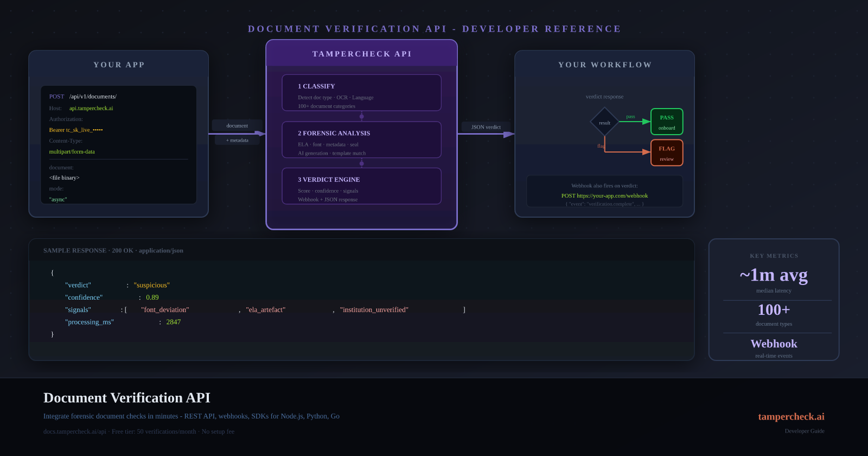Click 'AI generation · template match' line

coord(331,153)
